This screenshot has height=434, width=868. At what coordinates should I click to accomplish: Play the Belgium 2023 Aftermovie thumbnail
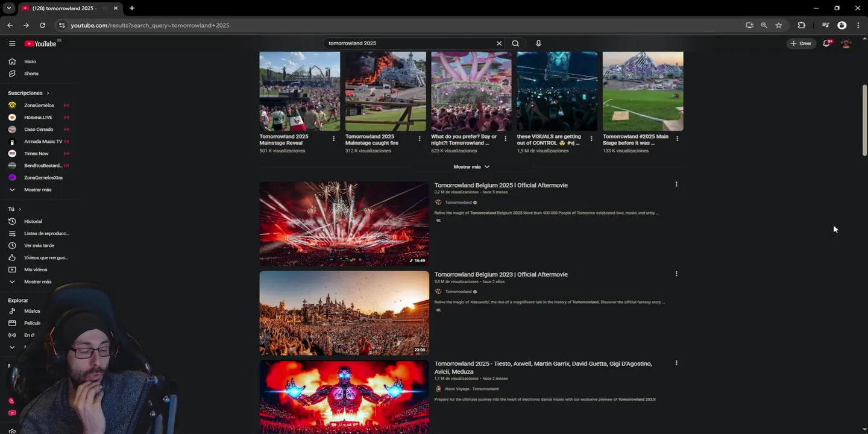point(344,313)
